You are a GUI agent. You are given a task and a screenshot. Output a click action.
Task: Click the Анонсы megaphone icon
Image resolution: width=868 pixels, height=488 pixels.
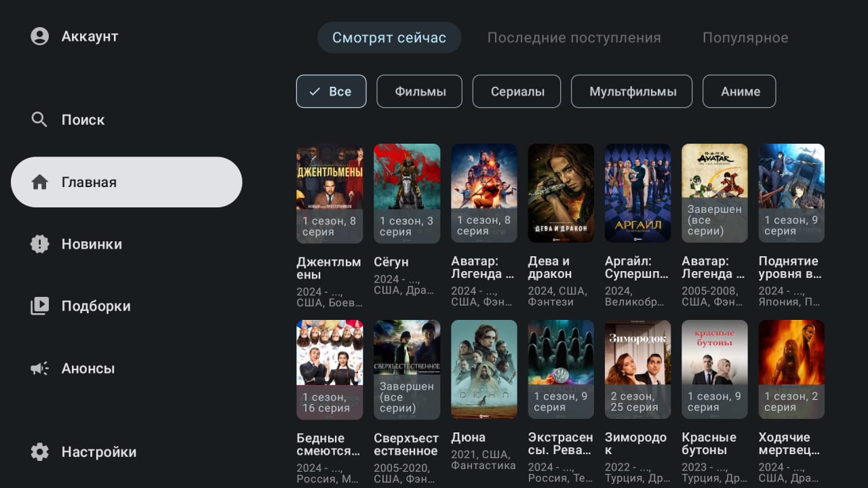click(x=40, y=368)
